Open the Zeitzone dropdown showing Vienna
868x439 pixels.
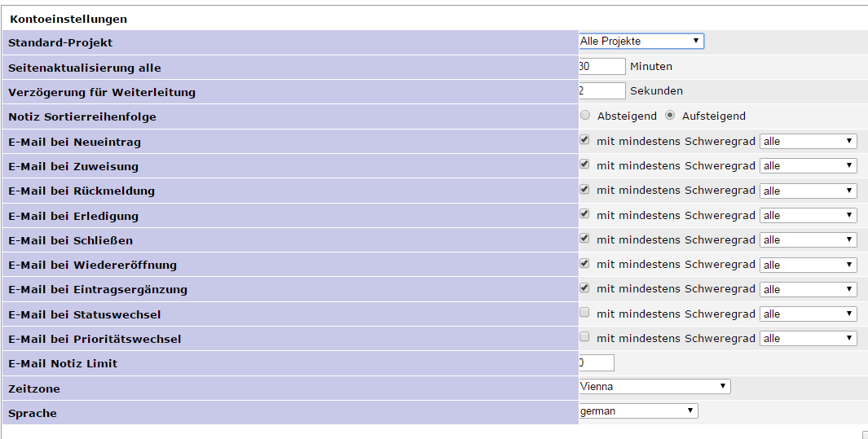(x=654, y=387)
